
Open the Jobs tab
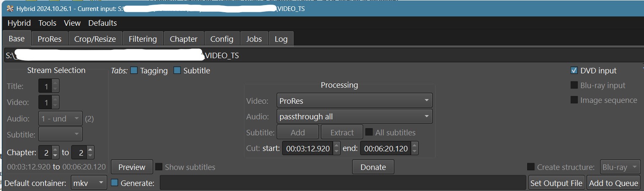point(254,39)
